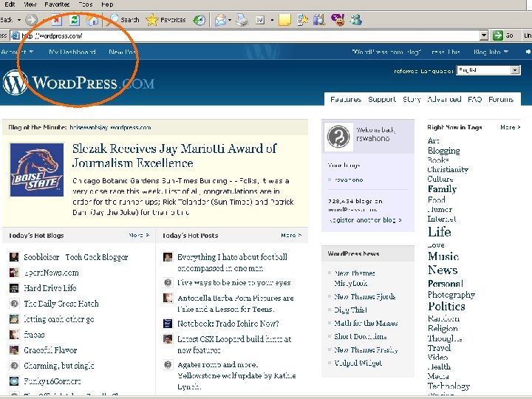Select the Photography tag
532x399 pixels.
(x=451, y=295)
